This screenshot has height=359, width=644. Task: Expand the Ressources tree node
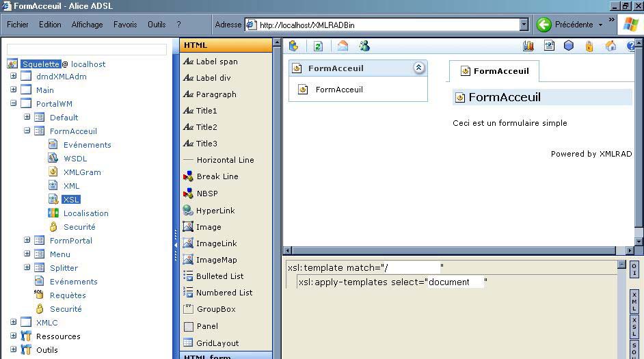coord(13,336)
